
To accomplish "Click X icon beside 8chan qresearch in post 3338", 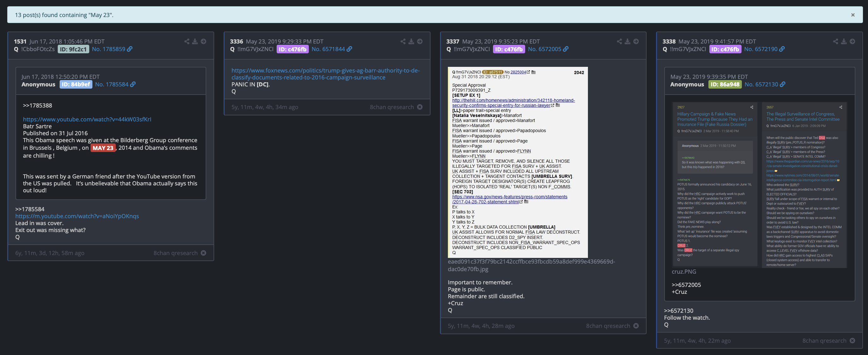I will [853, 340].
